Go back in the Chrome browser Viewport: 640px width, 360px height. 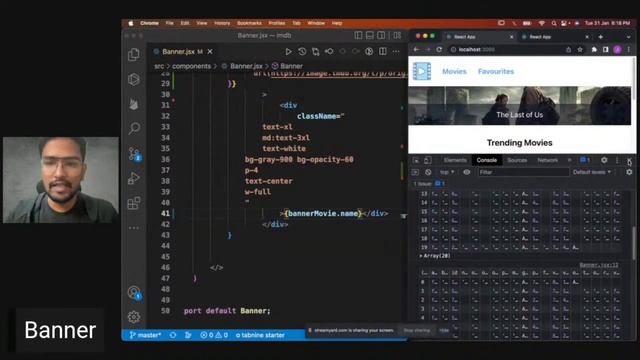click(416, 49)
